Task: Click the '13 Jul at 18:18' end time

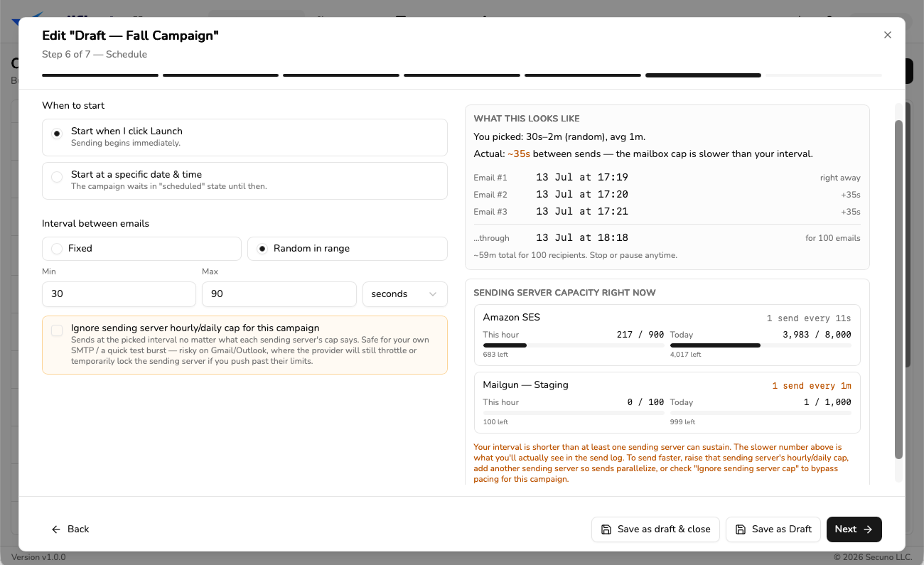Action: pyautogui.click(x=582, y=238)
